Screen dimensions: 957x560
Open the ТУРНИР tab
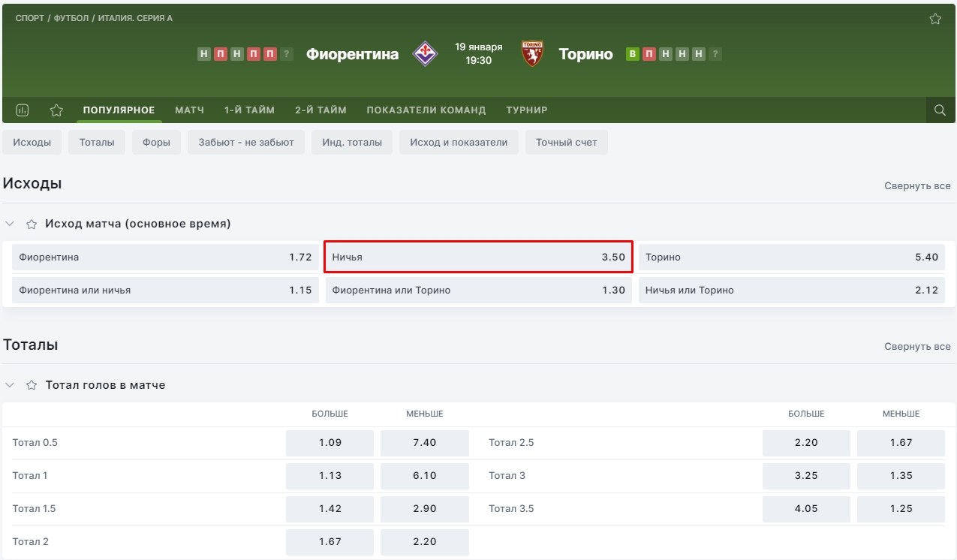527,110
